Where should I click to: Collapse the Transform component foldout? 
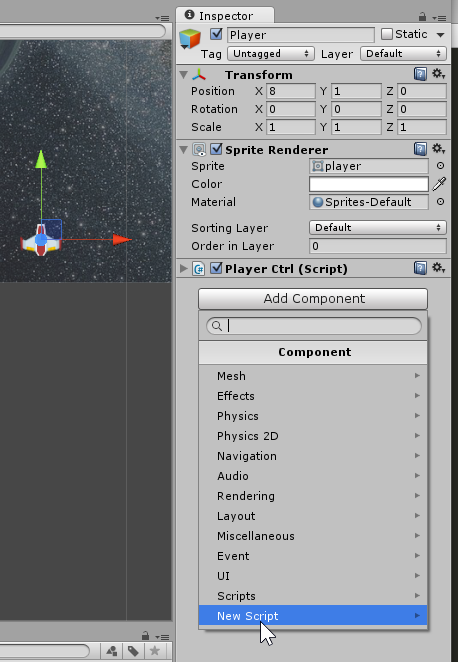(183, 75)
